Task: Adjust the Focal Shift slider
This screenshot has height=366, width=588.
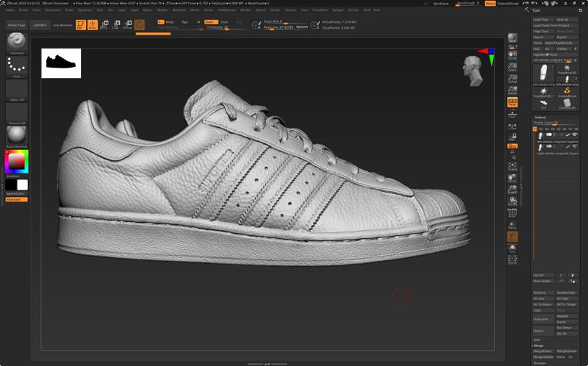Action: [x=286, y=22]
